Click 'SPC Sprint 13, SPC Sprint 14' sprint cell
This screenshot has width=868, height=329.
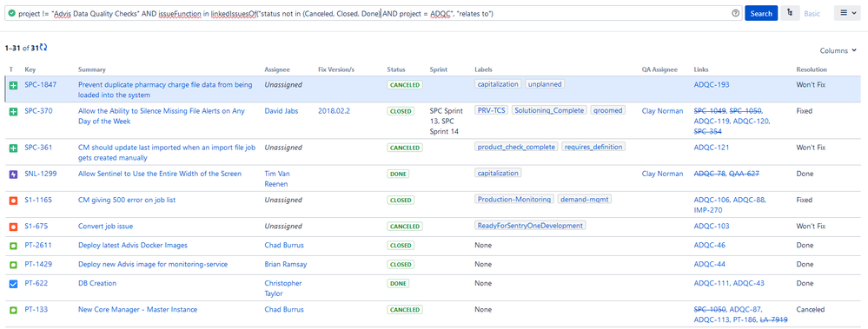click(447, 121)
